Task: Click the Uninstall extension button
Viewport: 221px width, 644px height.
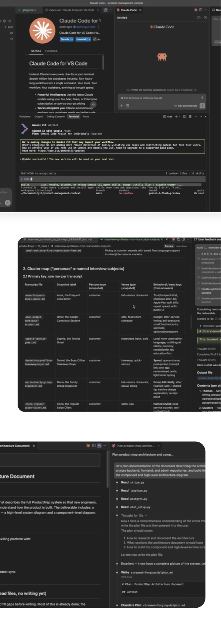Action: (x=81, y=39)
